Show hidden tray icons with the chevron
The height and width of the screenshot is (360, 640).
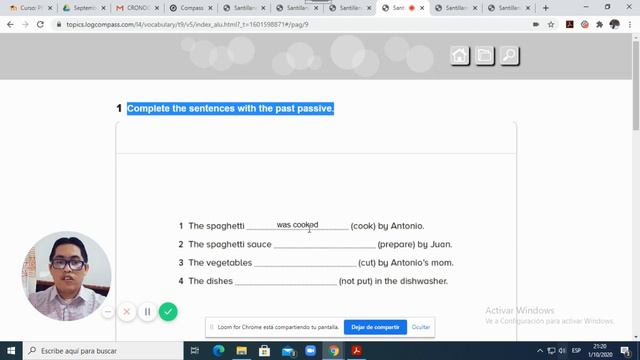click(x=540, y=351)
